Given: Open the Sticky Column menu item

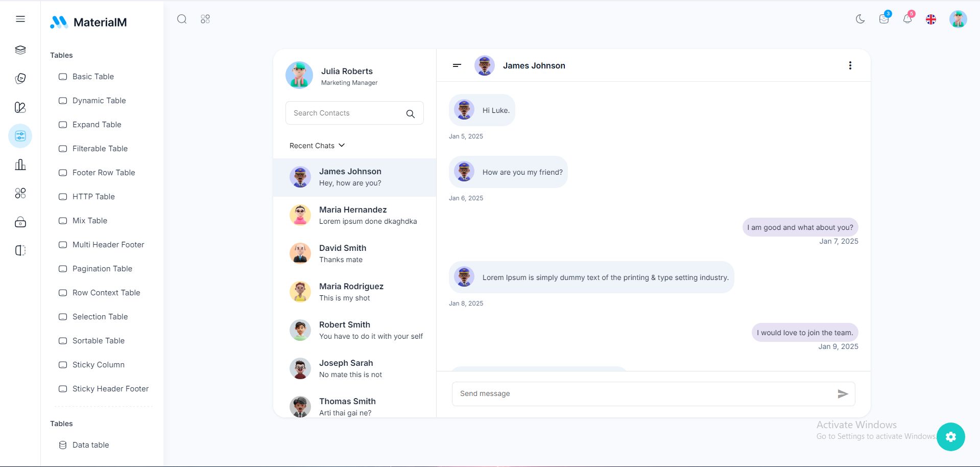Looking at the screenshot, I should (99, 365).
